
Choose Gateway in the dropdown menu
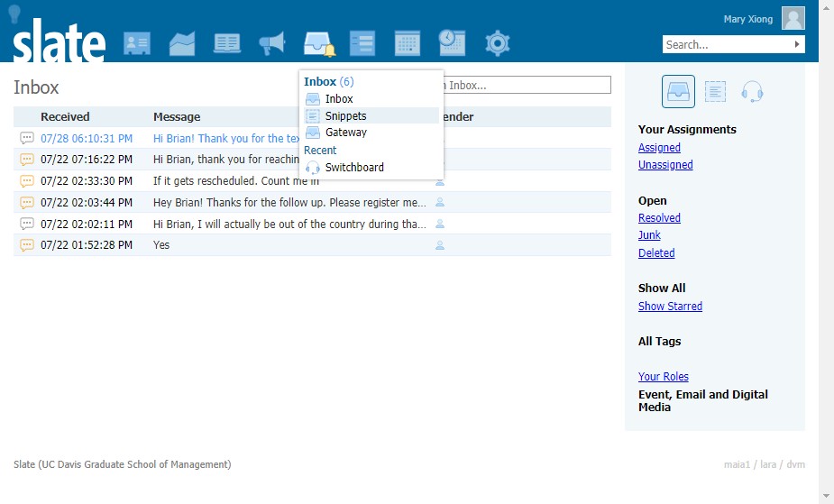[x=371, y=133]
